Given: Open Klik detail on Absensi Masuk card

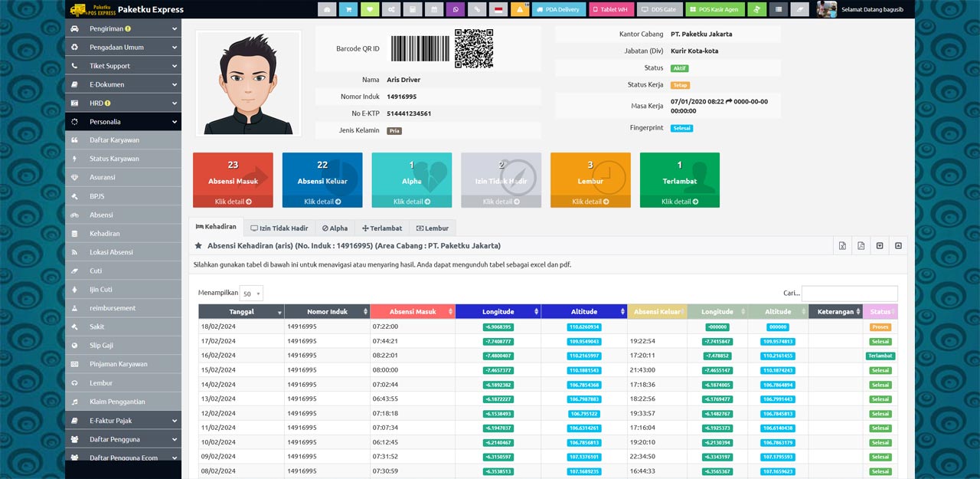Looking at the screenshot, I should pyautogui.click(x=233, y=202).
